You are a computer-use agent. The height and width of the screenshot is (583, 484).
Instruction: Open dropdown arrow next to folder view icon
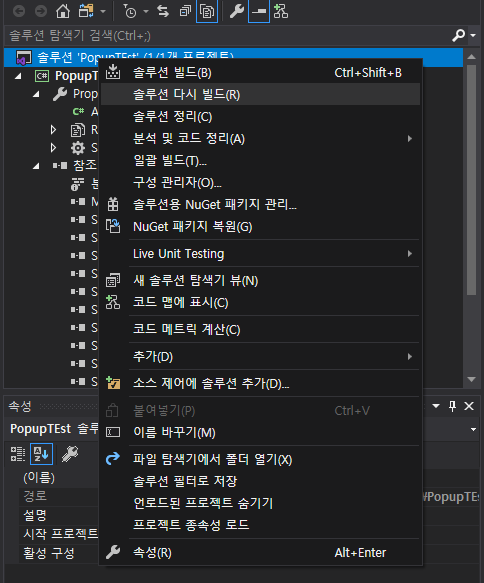pos(103,12)
